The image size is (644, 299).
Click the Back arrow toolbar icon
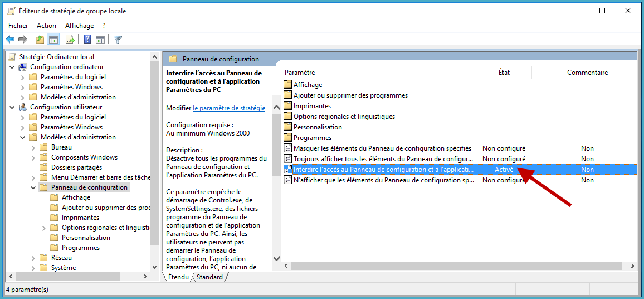pos(10,40)
